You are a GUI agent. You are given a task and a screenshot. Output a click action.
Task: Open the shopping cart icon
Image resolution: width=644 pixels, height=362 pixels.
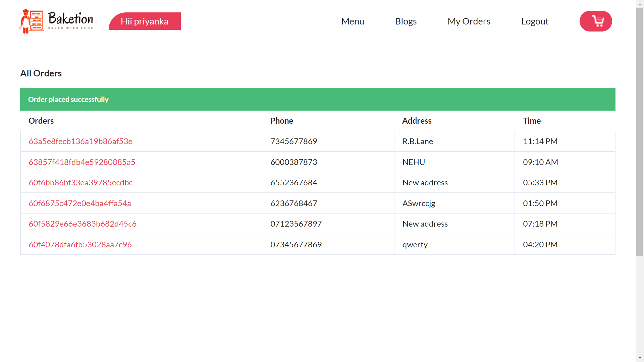pyautogui.click(x=596, y=21)
